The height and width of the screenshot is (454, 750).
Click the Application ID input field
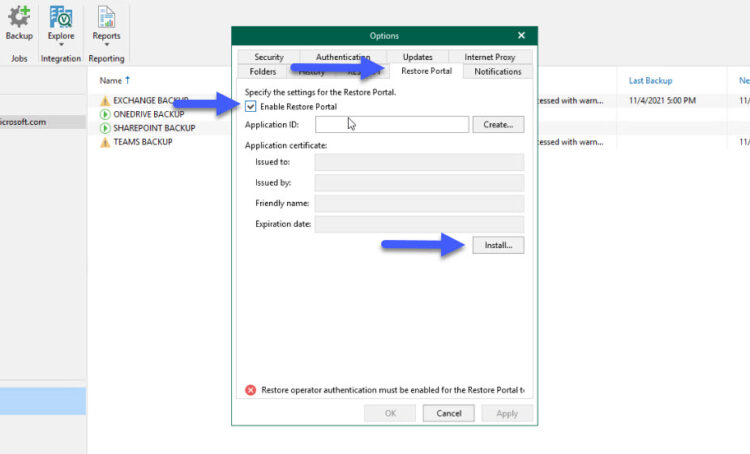(392, 124)
